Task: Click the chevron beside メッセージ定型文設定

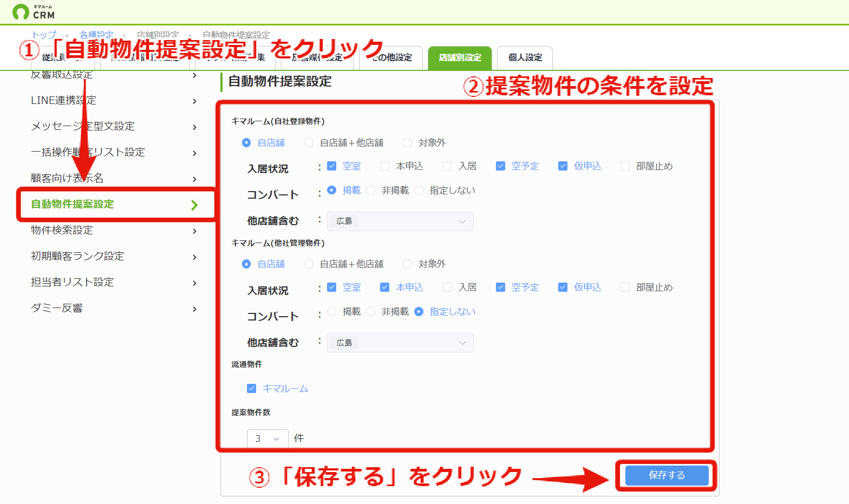Action: (x=194, y=127)
